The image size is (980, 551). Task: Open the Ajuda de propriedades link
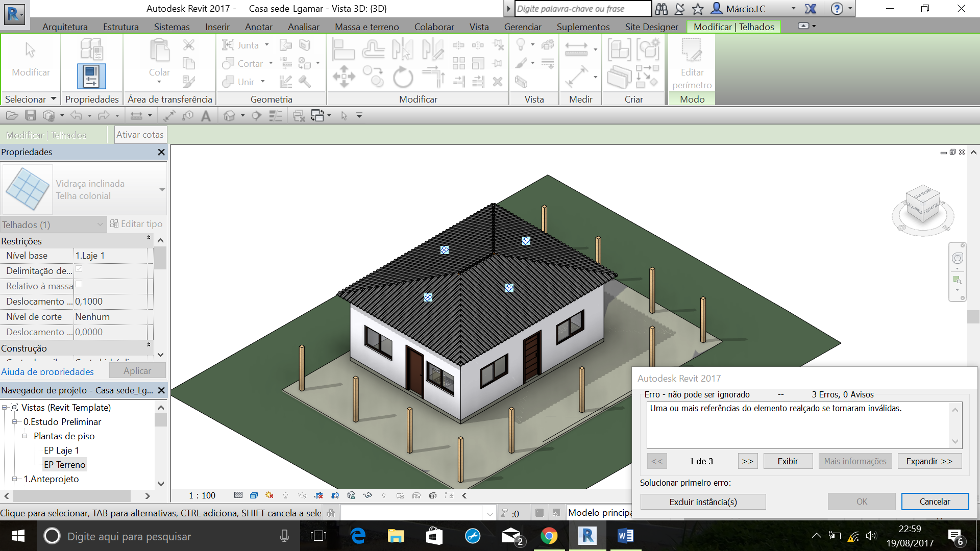coord(47,372)
